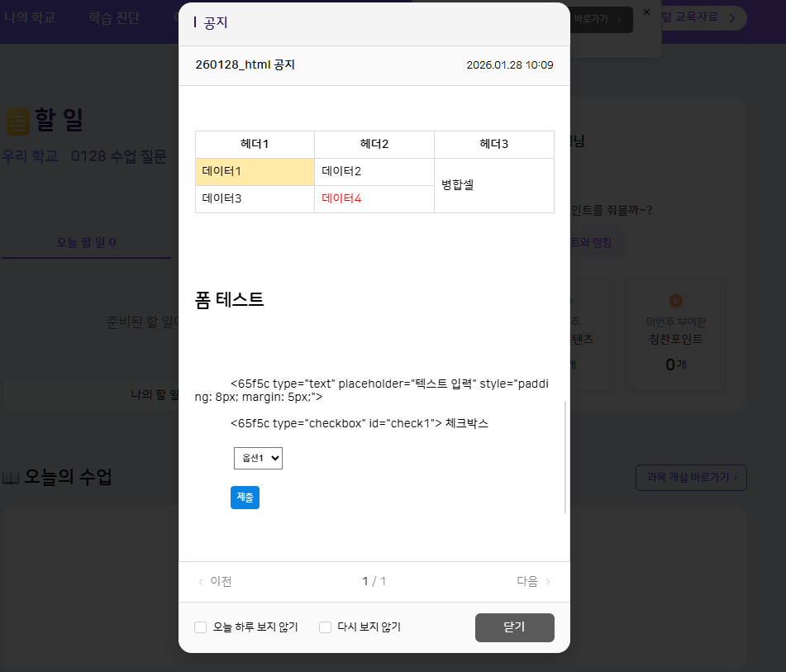
Task: Close the notice with 닫기 button
Action: click(514, 627)
